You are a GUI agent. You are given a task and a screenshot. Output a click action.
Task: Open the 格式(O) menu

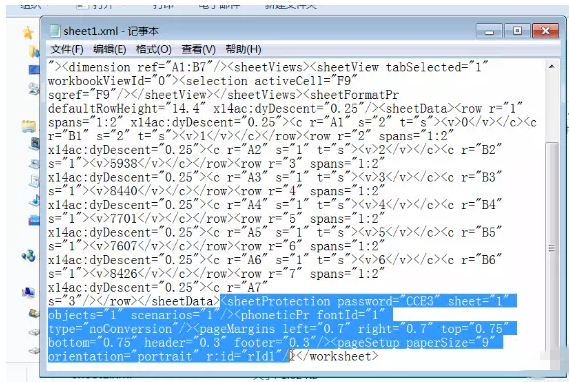pos(153,49)
